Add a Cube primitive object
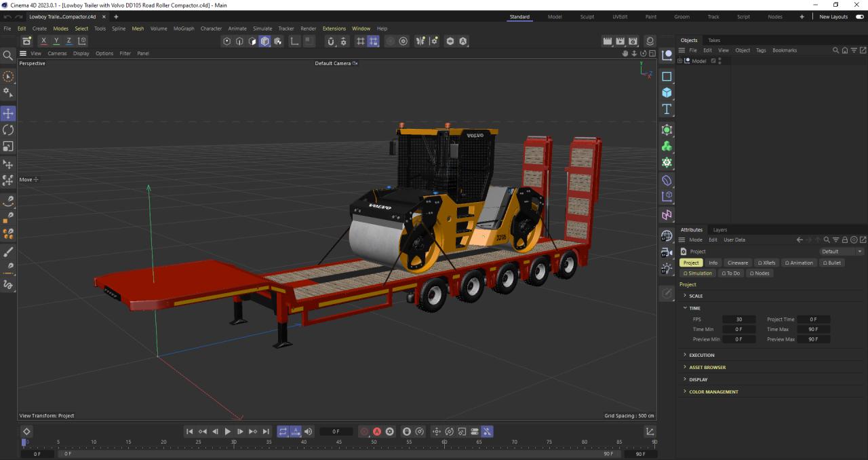Image resolution: width=868 pixels, height=460 pixels. click(x=667, y=93)
